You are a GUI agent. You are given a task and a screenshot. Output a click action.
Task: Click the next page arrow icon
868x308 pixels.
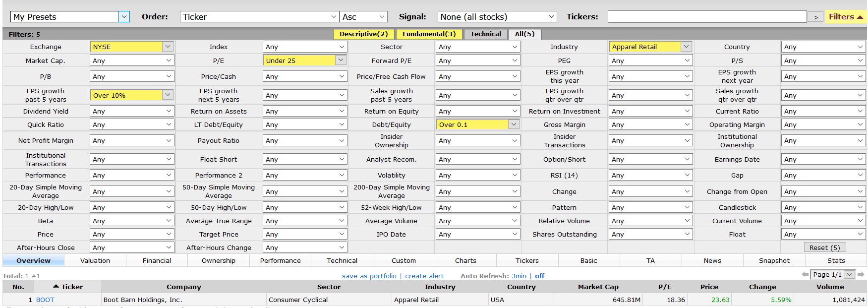[861, 274]
